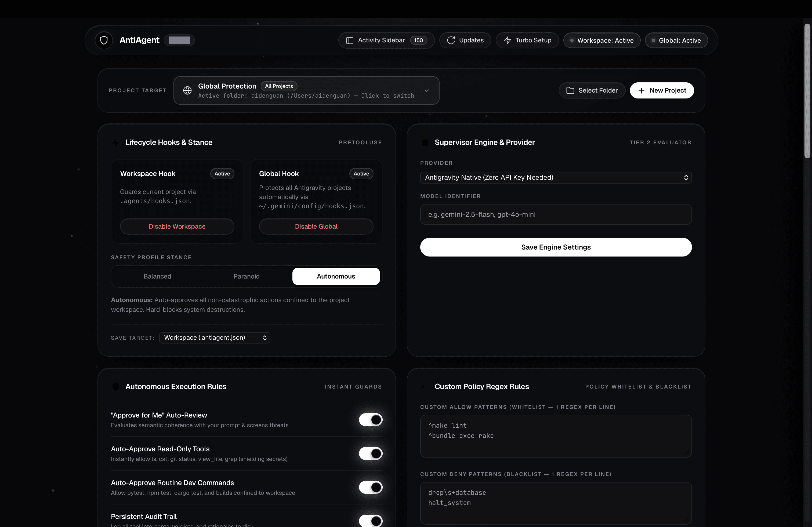Click the globe icon in Global Protection

187,90
